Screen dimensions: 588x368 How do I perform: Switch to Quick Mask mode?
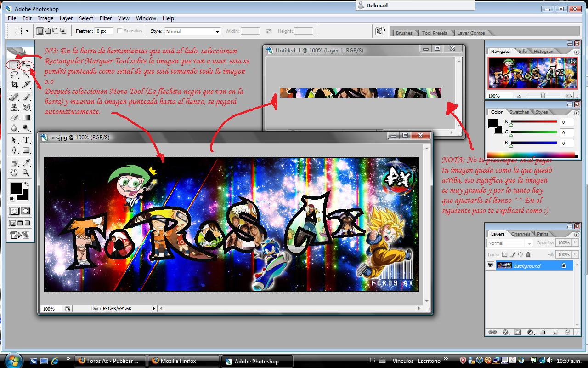[x=26, y=211]
